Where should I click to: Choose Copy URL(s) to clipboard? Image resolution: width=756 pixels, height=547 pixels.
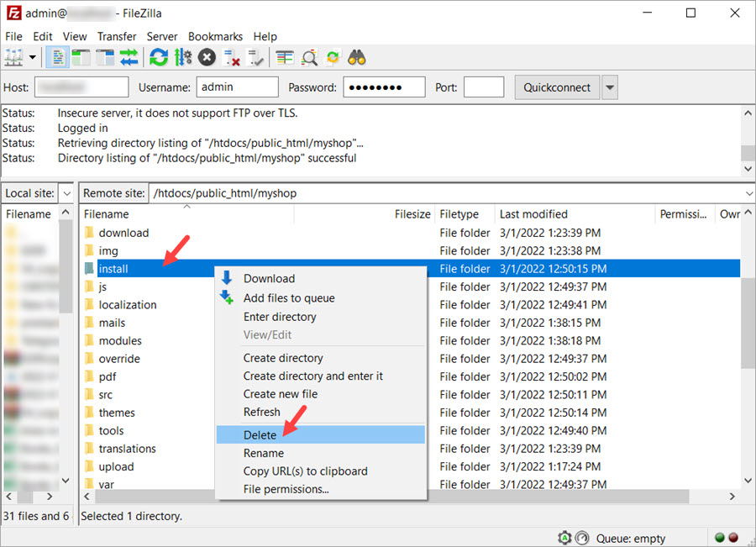pos(321,471)
